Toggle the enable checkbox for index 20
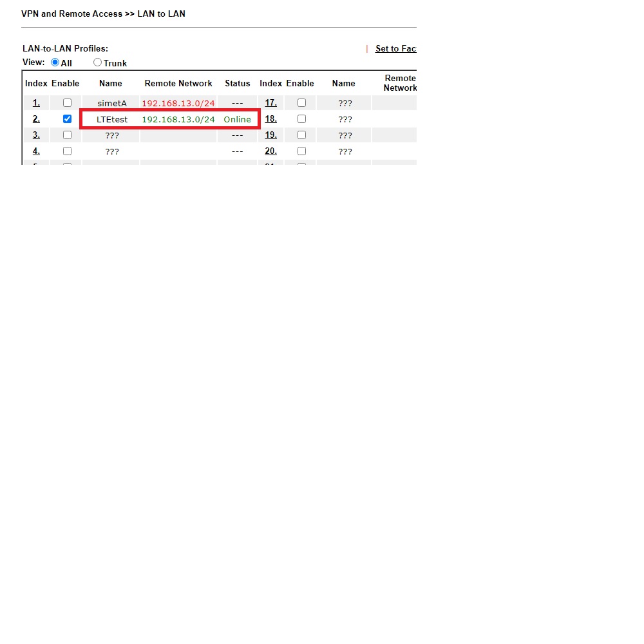The image size is (644, 644). point(301,151)
